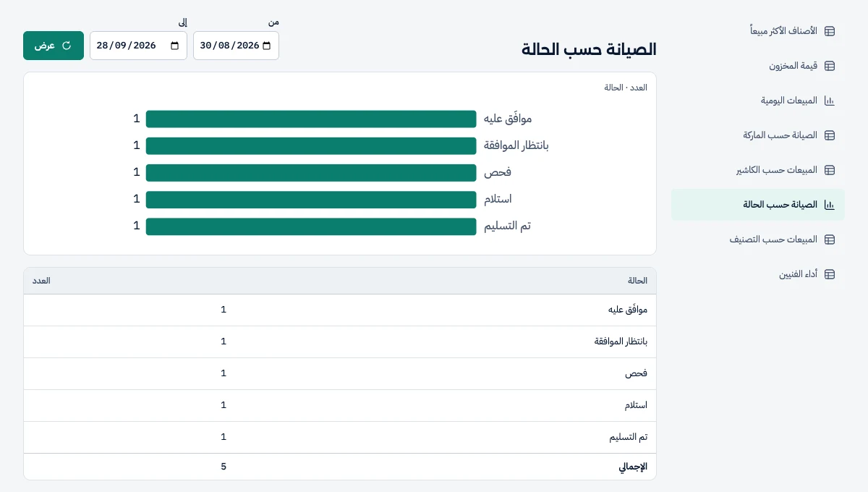Click the عرض button
The width and height of the screenshot is (868, 492).
tap(54, 46)
